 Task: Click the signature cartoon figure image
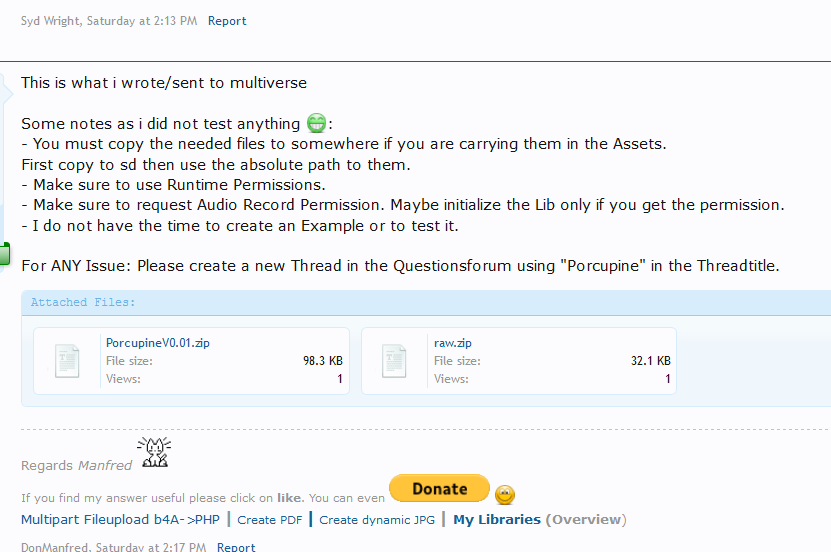[154, 453]
